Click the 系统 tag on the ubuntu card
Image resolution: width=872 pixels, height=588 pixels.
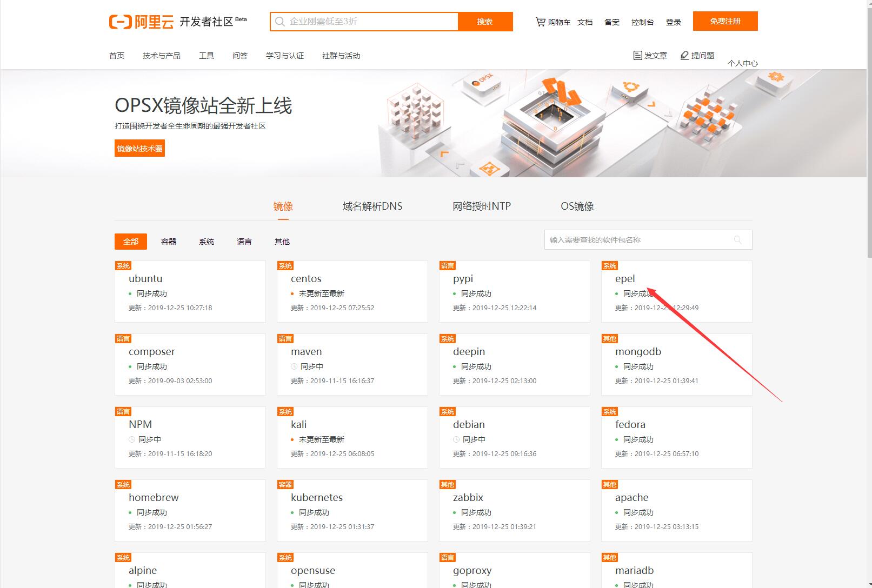coord(123,265)
